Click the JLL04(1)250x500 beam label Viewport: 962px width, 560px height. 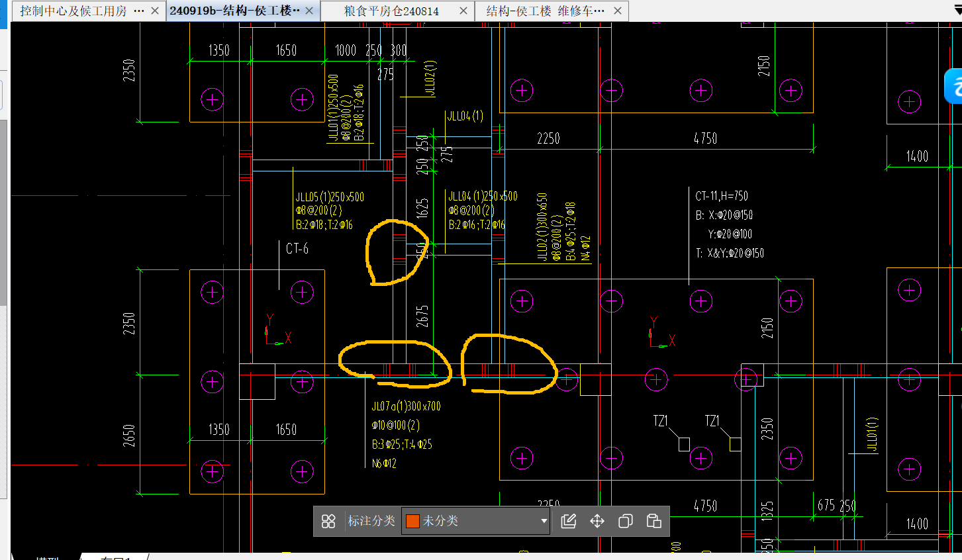coord(483,197)
